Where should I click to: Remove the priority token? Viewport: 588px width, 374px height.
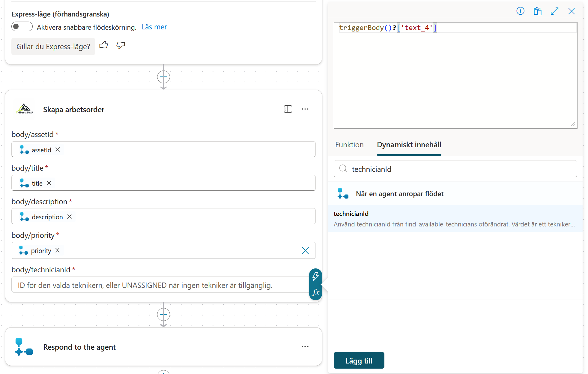tap(58, 250)
